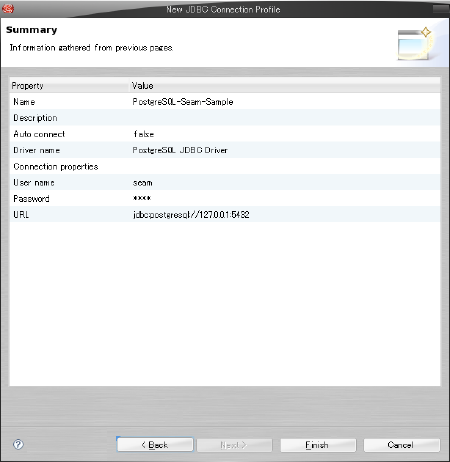Go back with the Back button
Viewport: 450px width, 462px height.
[x=155, y=445]
